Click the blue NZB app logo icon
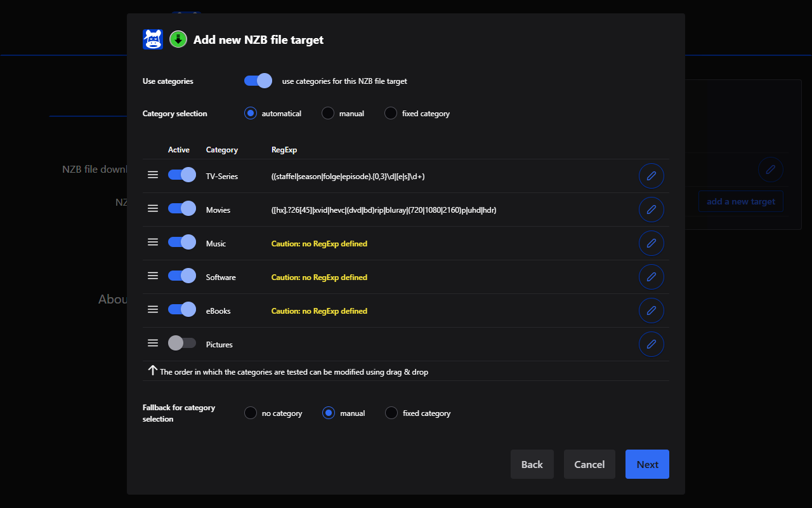Screen dimensions: 812x508 point(152,39)
